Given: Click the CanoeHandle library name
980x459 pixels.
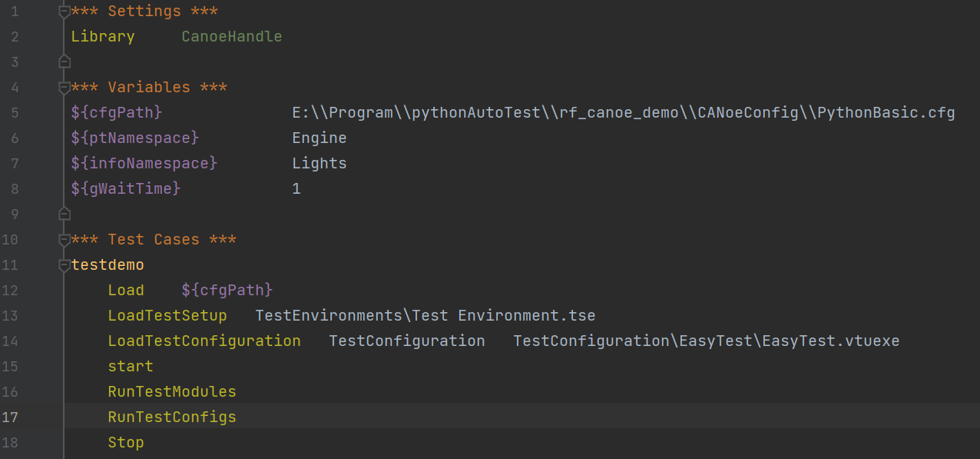Looking at the screenshot, I should tap(232, 36).
